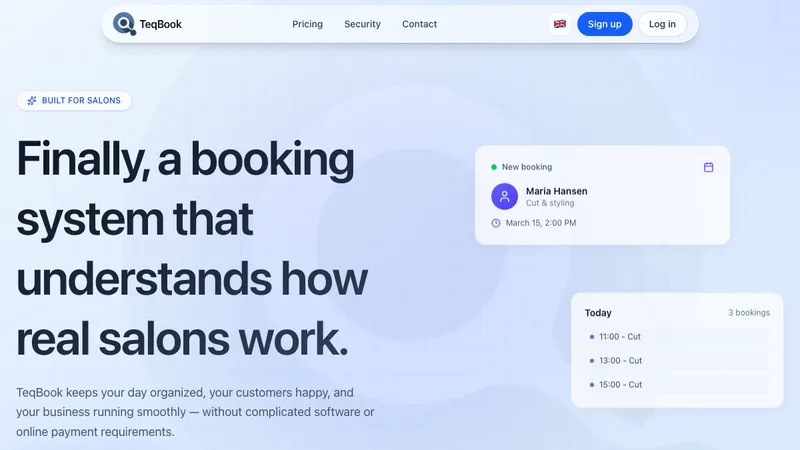800x450 pixels.
Task: Click the calendar icon on the booking card
Action: (708, 167)
